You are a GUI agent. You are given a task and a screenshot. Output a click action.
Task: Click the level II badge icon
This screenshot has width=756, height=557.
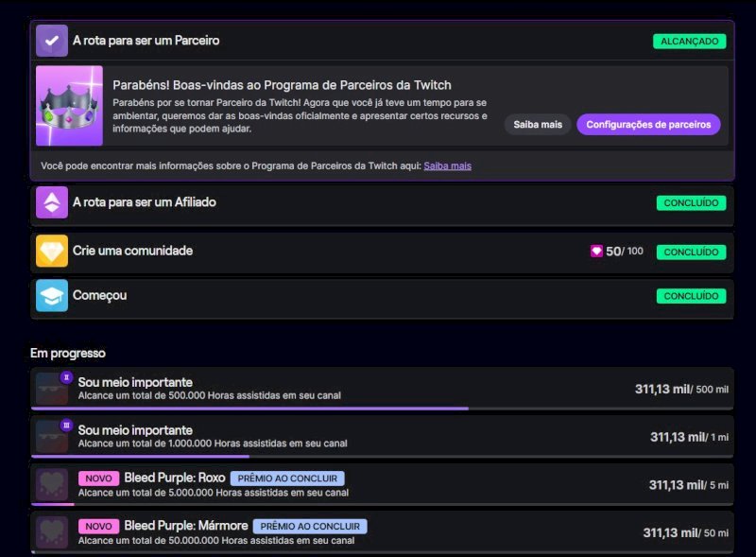(66, 377)
